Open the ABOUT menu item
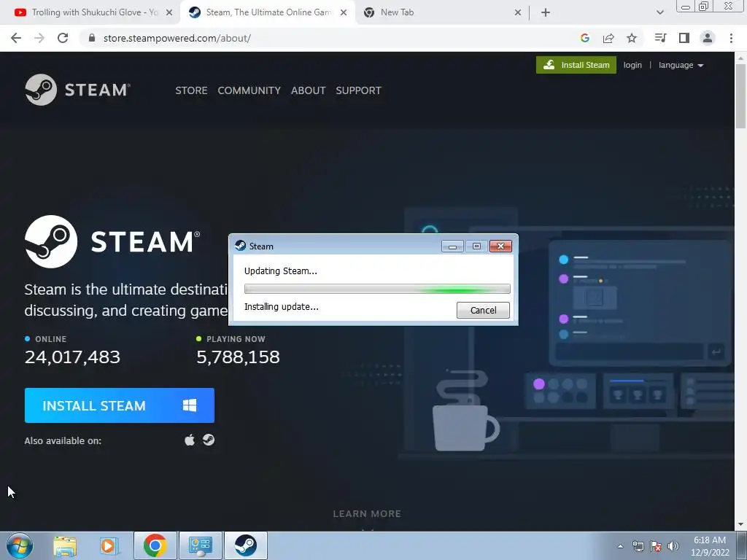747x560 pixels. tap(309, 90)
